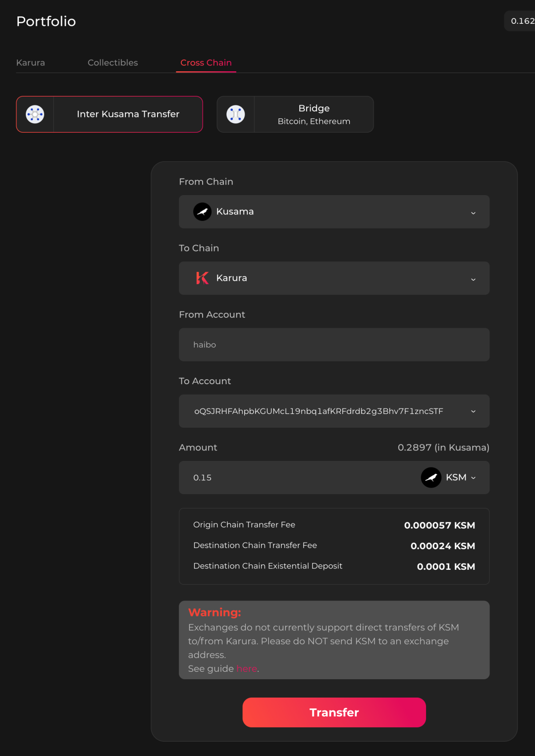The image size is (535, 756).
Task: Expand the To Chain dropdown arrow
Action: pos(473,279)
